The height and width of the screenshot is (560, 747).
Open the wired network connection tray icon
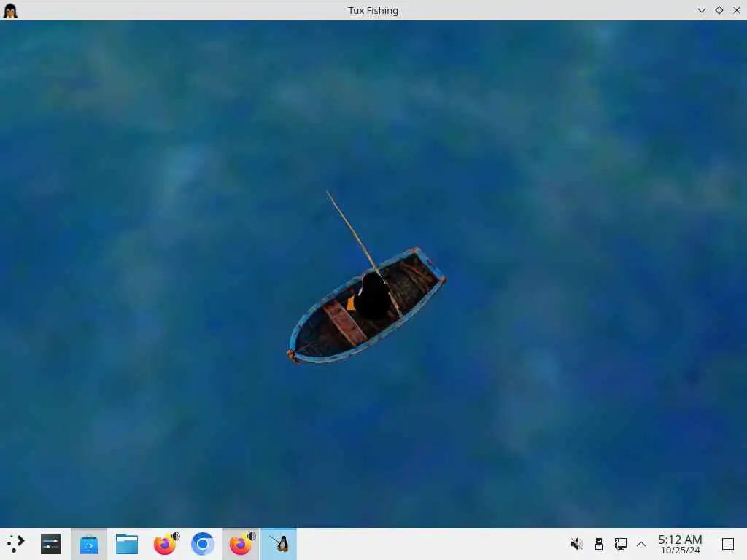(620, 544)
